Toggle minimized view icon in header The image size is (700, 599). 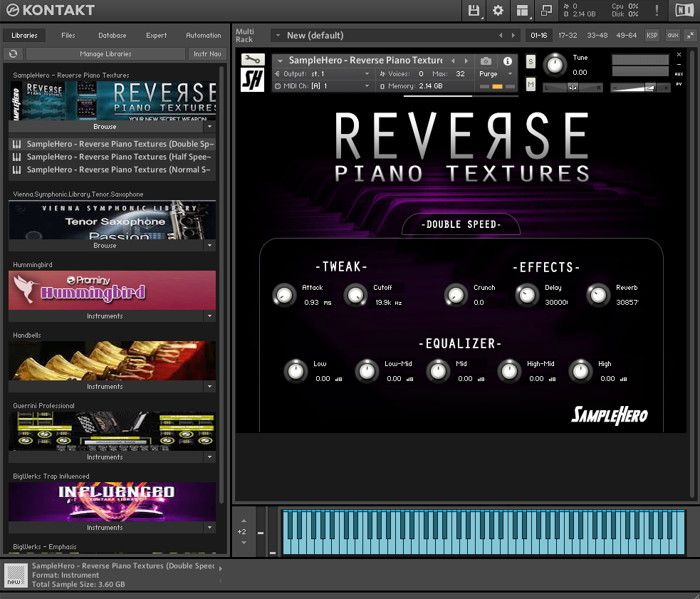point(546,10)
